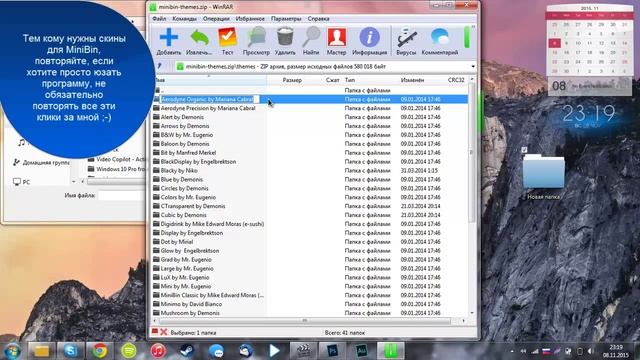
Task: Open Photoshop from taskbar
Action: pyautogui.click(x=332, y=351)
